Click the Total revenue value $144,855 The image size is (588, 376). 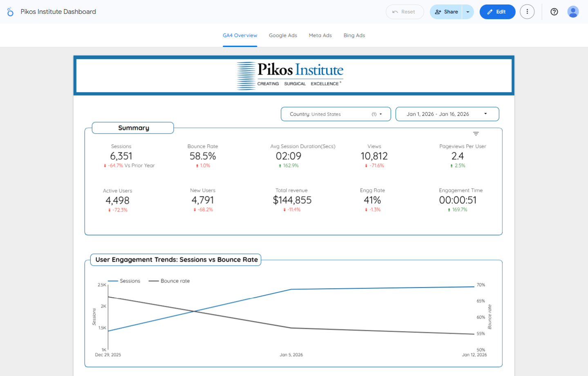tap(292, 200)
